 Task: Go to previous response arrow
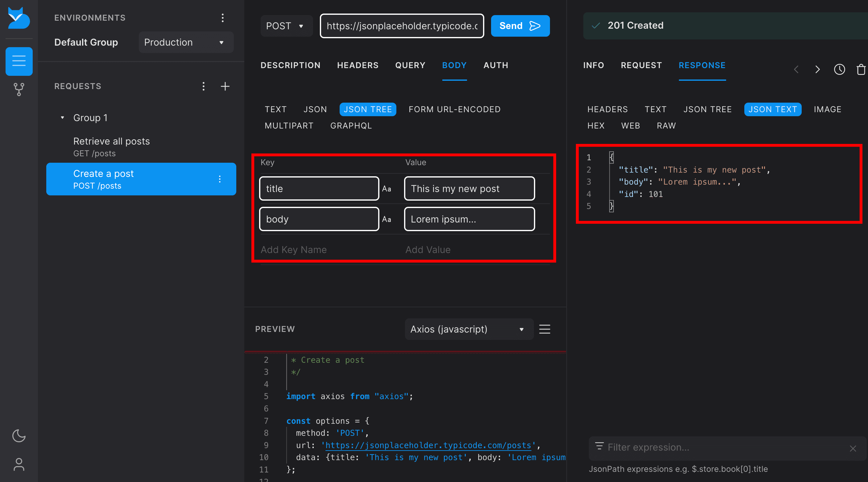tap(796, 70)
